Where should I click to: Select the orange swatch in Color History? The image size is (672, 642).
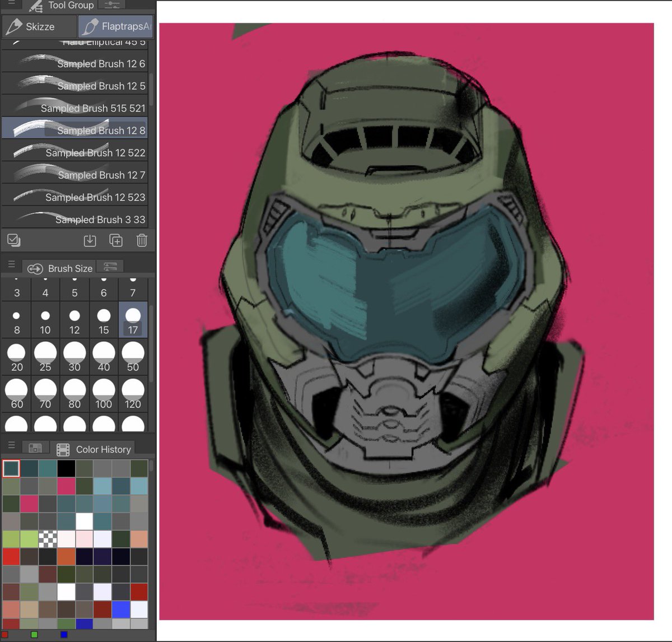[66, 556]
